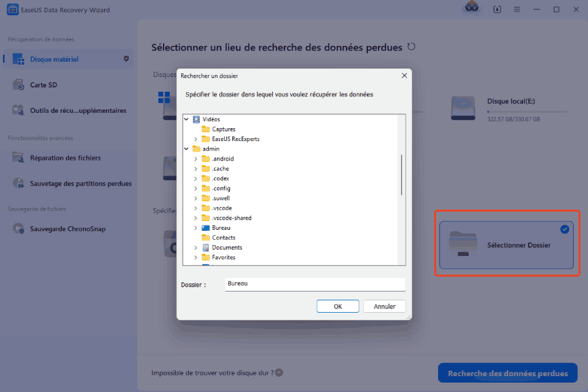Click the lost partition rescue icon

pyautogui.click(x=18, y=183)
